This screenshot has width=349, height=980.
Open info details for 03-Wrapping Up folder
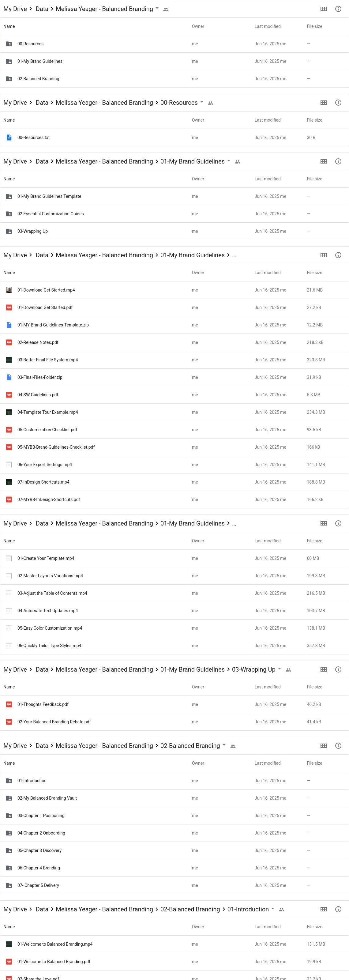pos(338,669)
